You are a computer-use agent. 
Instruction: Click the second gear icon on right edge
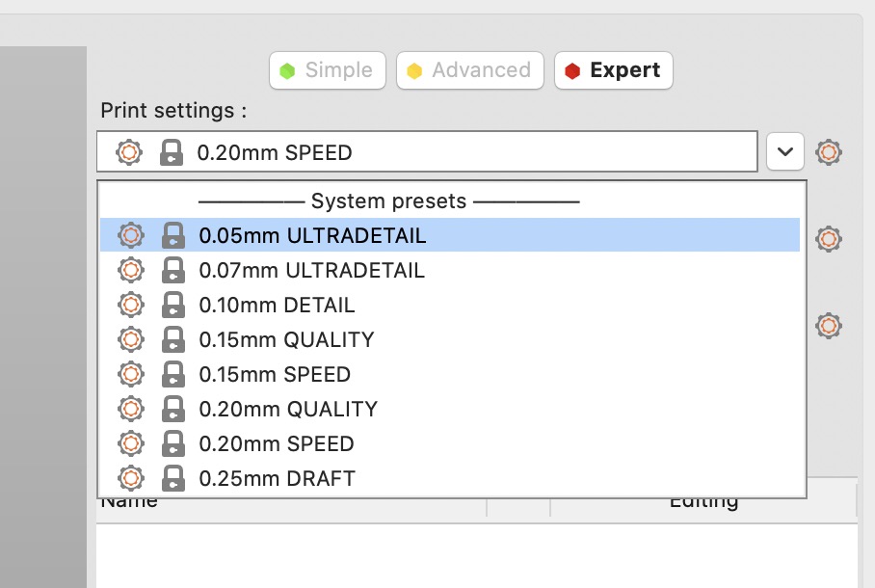pos(829,239)
